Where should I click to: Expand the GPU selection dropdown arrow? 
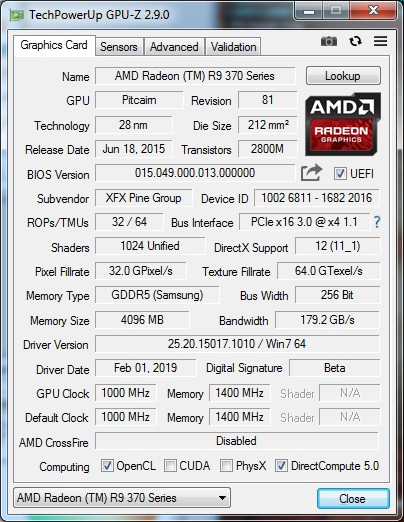coord(222,498)
